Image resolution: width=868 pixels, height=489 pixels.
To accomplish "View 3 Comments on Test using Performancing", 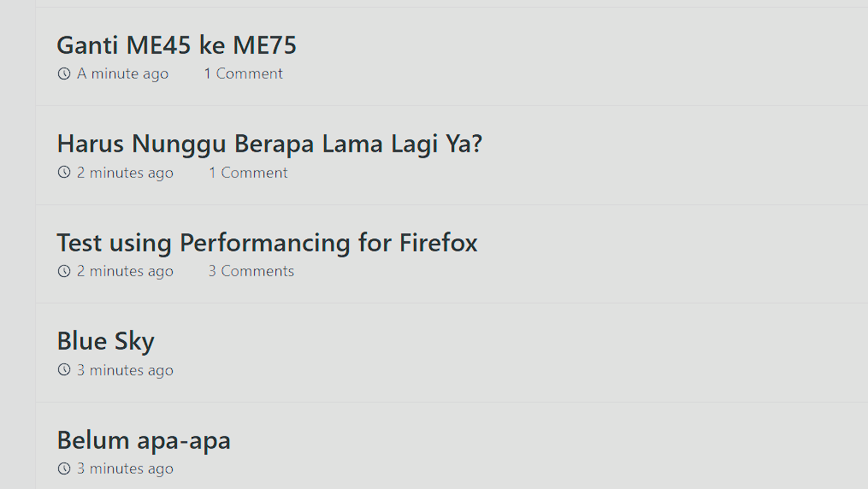I will click(x=251, y=272).
